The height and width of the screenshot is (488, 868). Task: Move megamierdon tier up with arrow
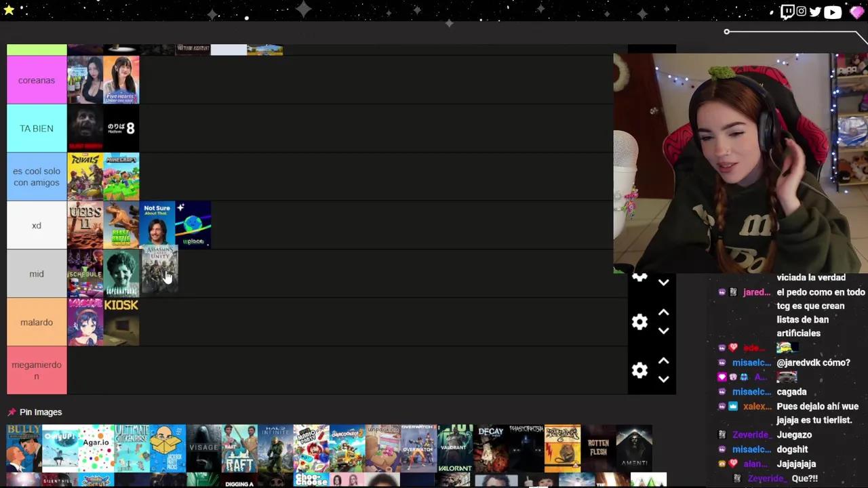tap(663, 361)
